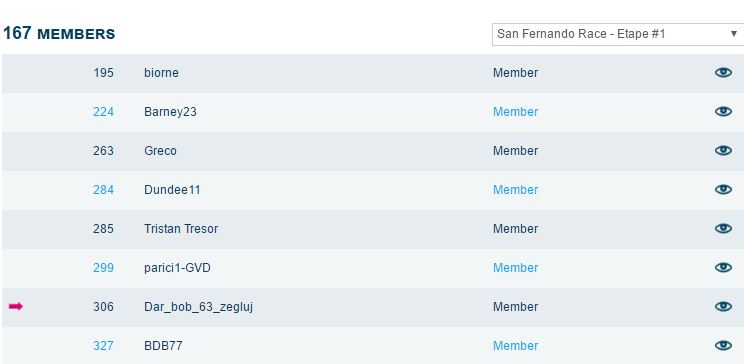Click the Member link for Barney23
Screen dimensions: 744x364
(x=515, y=112)
